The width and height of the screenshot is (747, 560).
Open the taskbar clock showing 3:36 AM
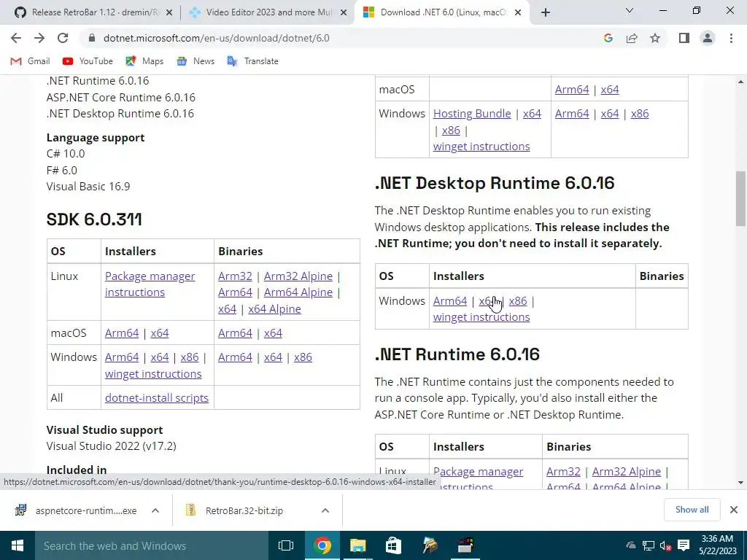(x=718, y=545)
